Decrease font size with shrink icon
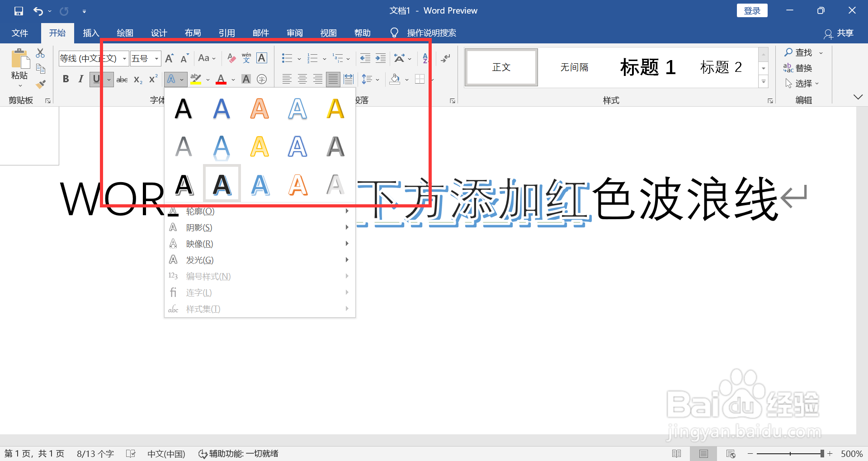Screen dimensions: 868x461 pos(184,58)
